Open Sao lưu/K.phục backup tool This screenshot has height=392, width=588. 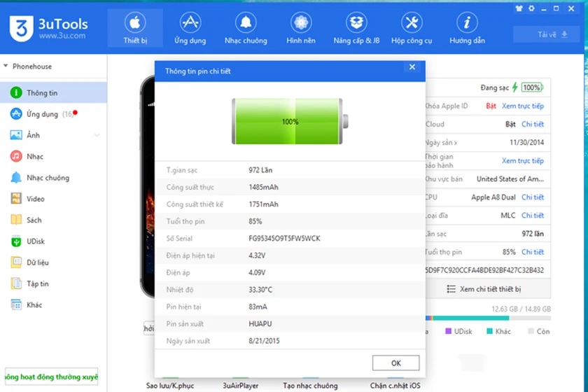pyautogui.click(x=170, y=385)
